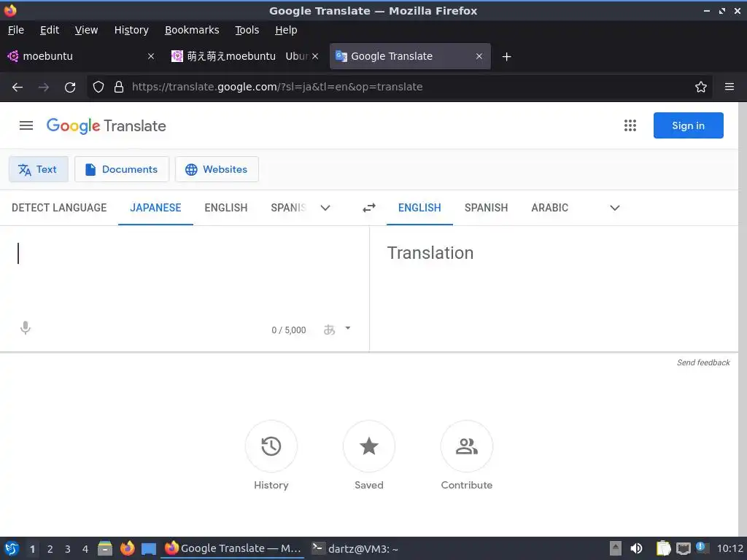Screen dimensions: 747x560
Task: Open Saved translations star icon
Action: click(x=368, y=446)
